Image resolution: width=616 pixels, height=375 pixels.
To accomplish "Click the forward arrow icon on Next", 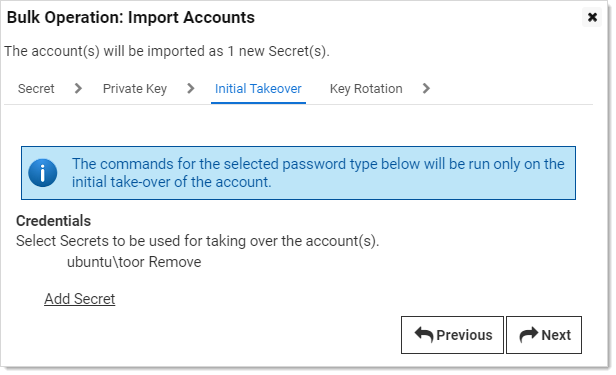I will point(528,335).
